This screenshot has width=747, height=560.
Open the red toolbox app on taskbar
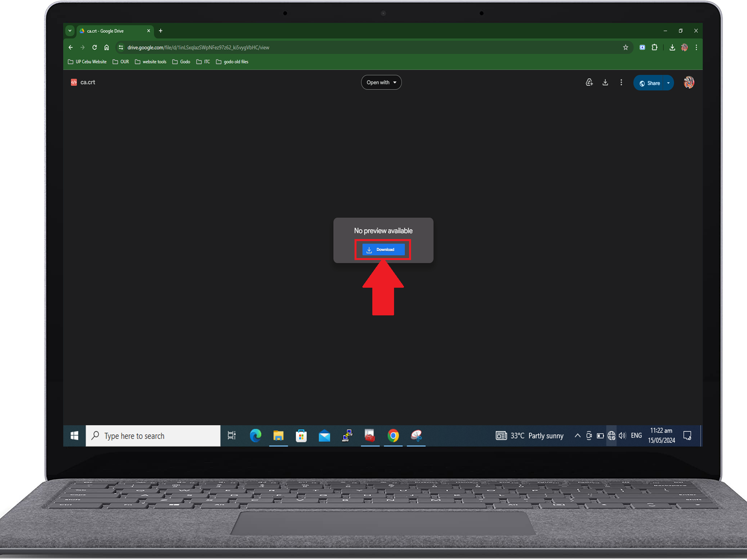[x=370, y=436]
